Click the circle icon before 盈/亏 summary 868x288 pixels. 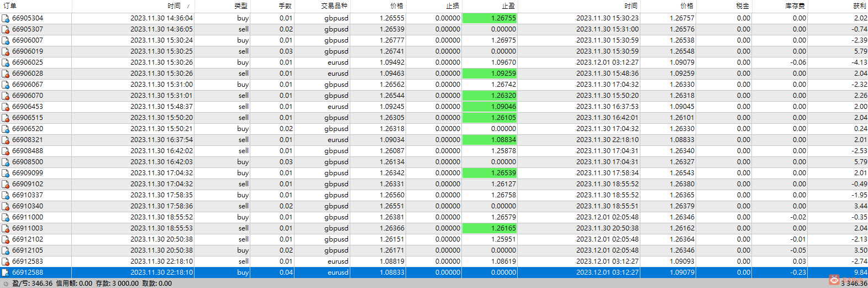[6, 284]
